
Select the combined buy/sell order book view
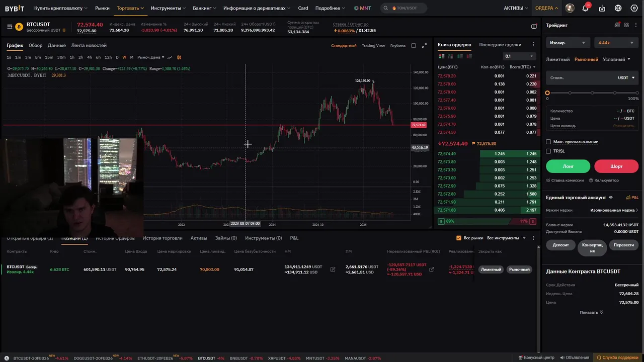coord(441,56)
